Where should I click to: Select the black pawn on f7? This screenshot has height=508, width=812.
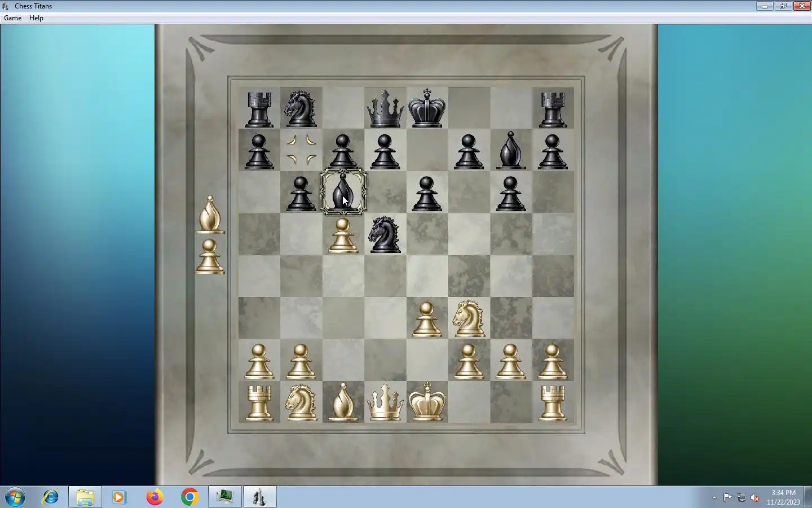[x=469, y=151]
